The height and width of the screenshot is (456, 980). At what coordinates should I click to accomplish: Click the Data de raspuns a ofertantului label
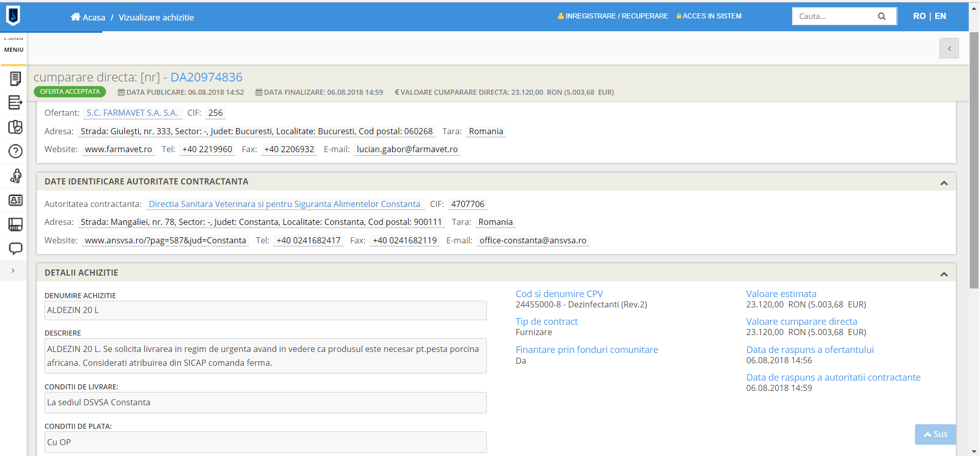(x=810, y=350)
